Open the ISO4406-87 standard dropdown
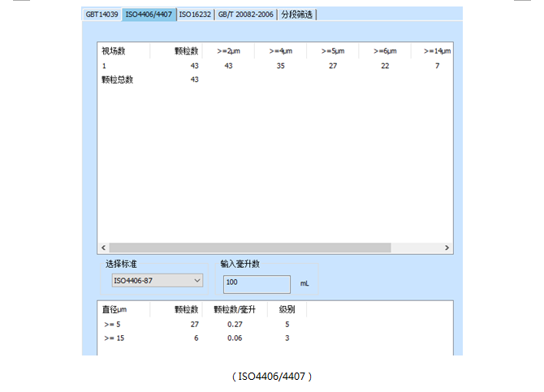Screen dimensions: 544x392 click(x=157, y=281)
